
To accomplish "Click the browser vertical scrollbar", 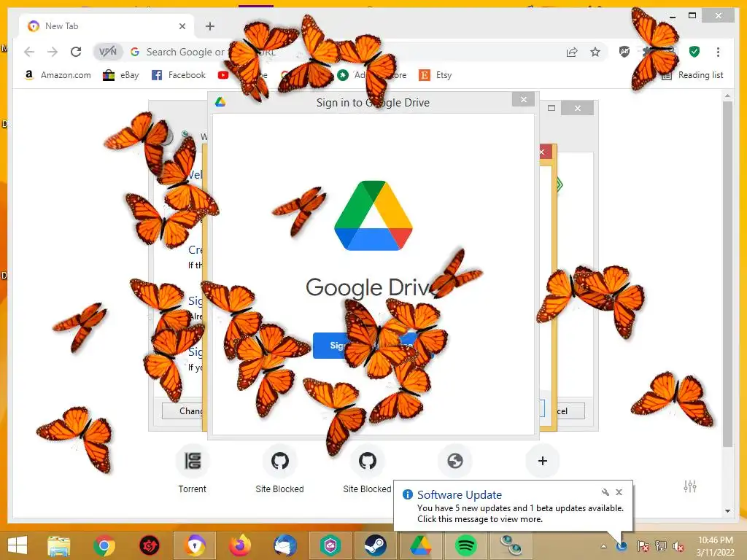I will (727, 274).
